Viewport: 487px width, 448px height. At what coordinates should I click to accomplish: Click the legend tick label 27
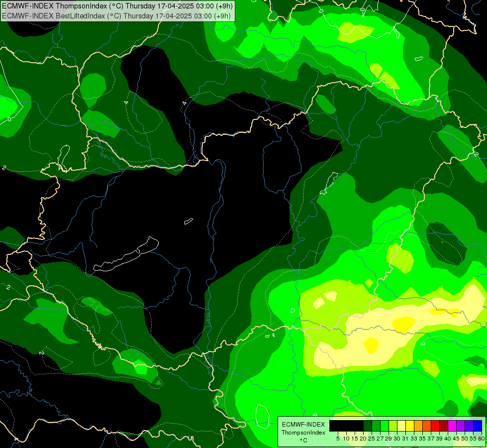point(380,439)
